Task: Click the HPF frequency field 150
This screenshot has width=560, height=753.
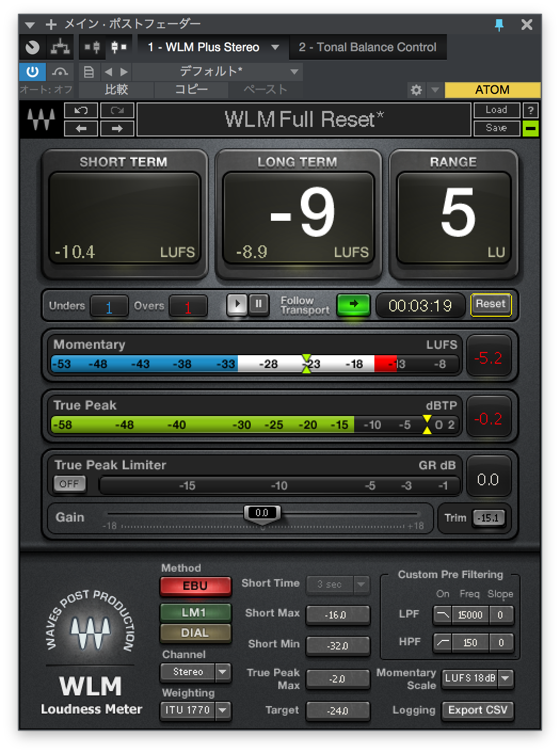Action: pos(470,643)
